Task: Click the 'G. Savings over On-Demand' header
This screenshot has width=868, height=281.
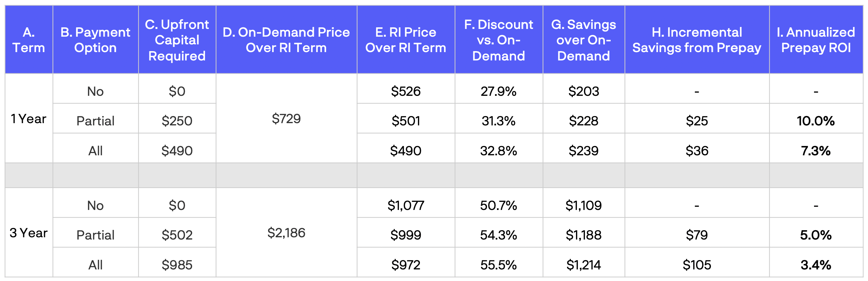Action: click(x=584, y=40)
